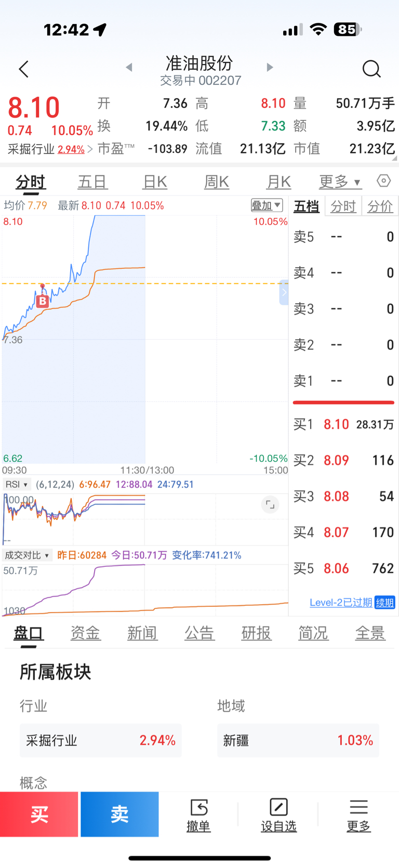Open the Level-2已过期 link

(341, 602)
